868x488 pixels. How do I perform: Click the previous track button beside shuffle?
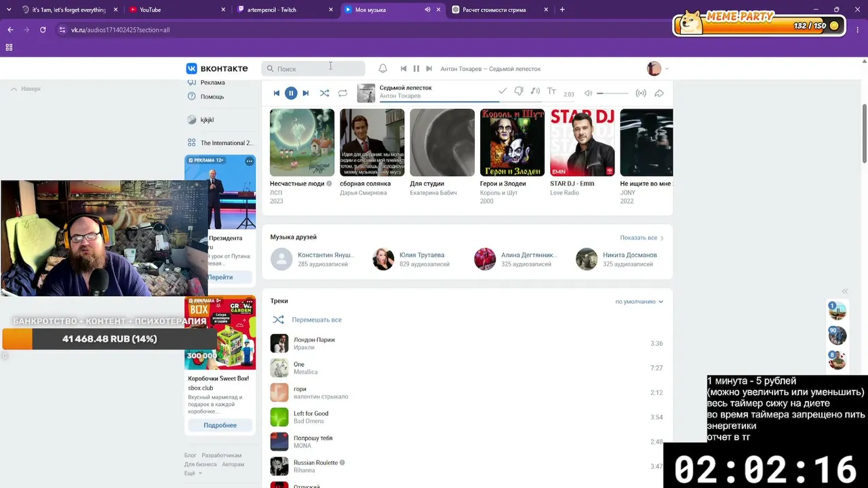point(276,94)
